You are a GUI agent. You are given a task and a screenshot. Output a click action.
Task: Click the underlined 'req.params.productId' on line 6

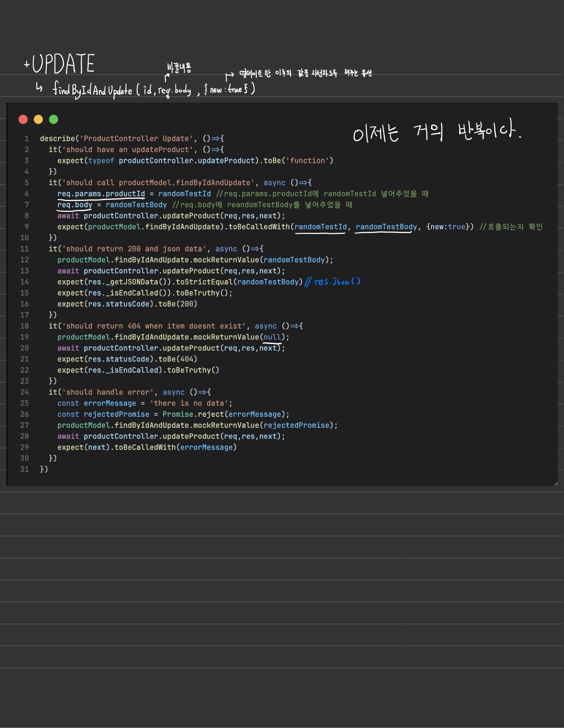(101, 194)
